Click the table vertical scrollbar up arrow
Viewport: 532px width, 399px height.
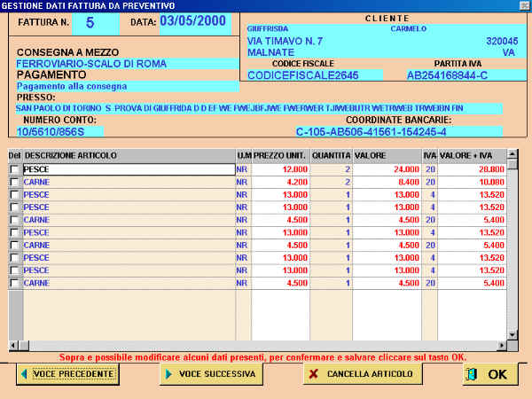click(512, 154)
